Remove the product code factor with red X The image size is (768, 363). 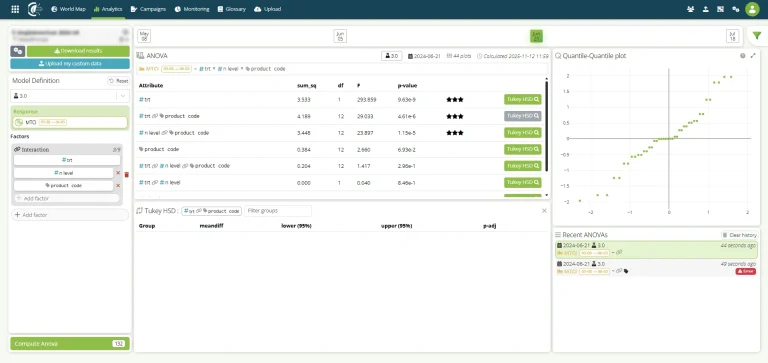(x=118, y=186)
